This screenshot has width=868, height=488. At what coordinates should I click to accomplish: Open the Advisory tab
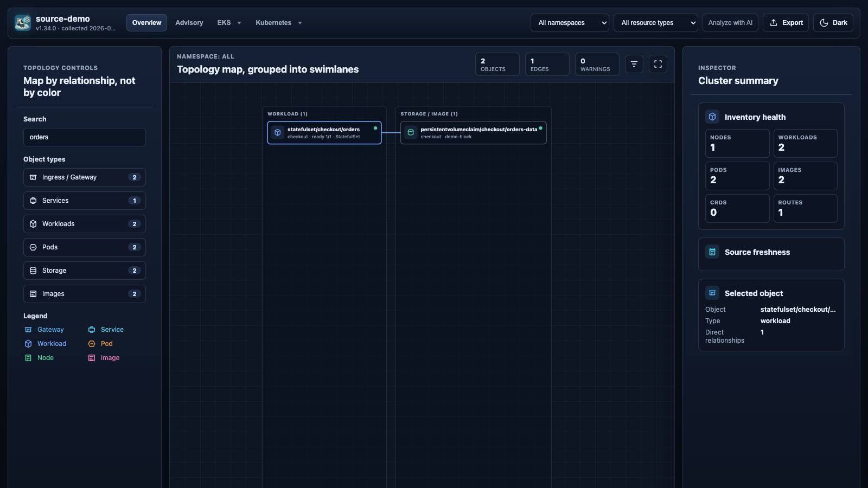(x=189, y=23)
